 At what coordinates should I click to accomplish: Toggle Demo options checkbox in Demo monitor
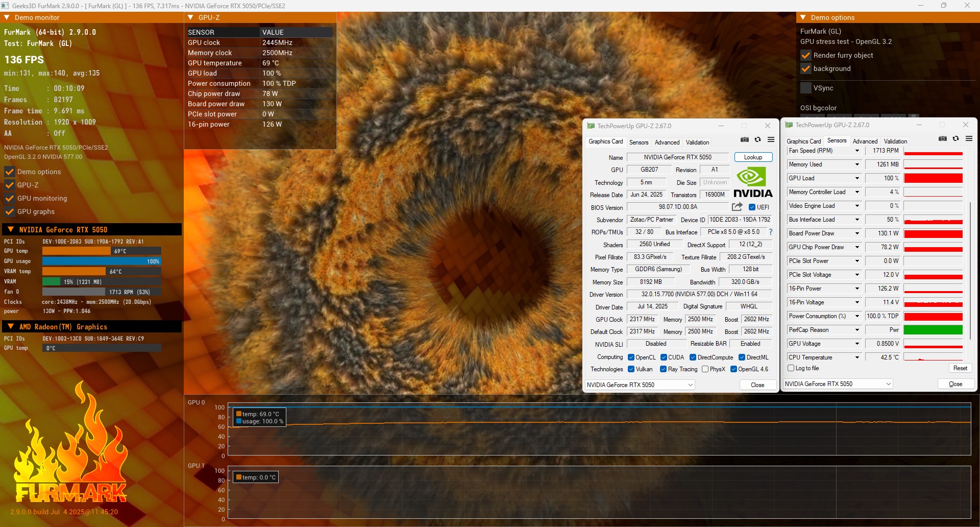(x=9, y=172)
